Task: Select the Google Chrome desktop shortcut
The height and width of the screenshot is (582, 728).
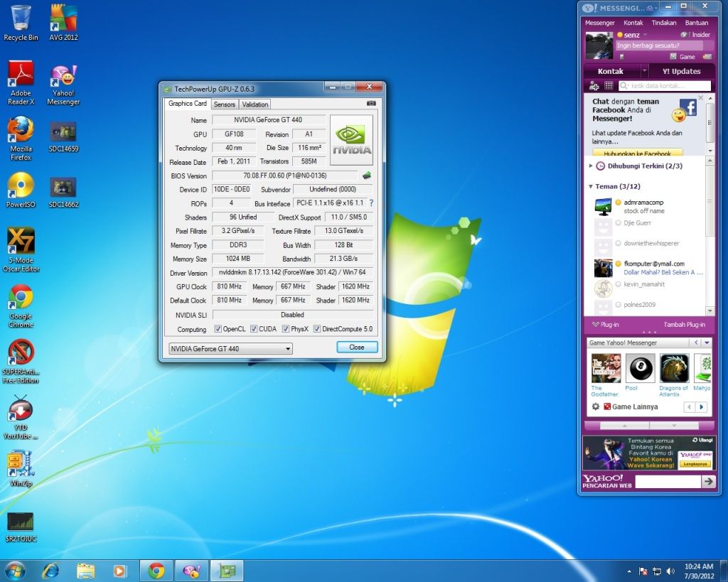Action: coord(21,306)
